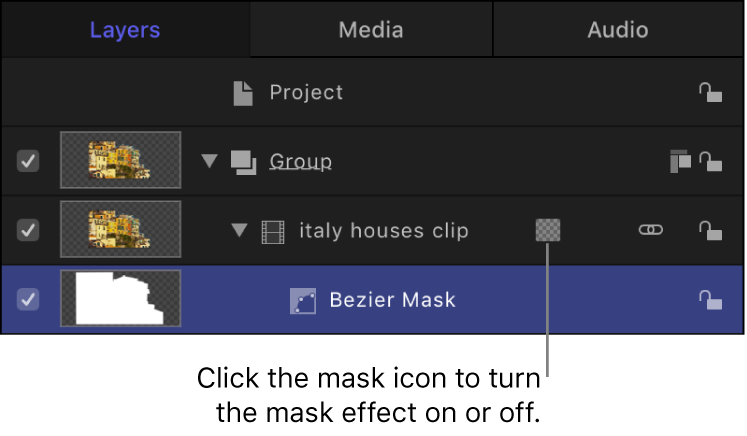Disable the italy houses clip checkbox
Viewport: 747px width, 436px height.
click(x=28, y=231)
